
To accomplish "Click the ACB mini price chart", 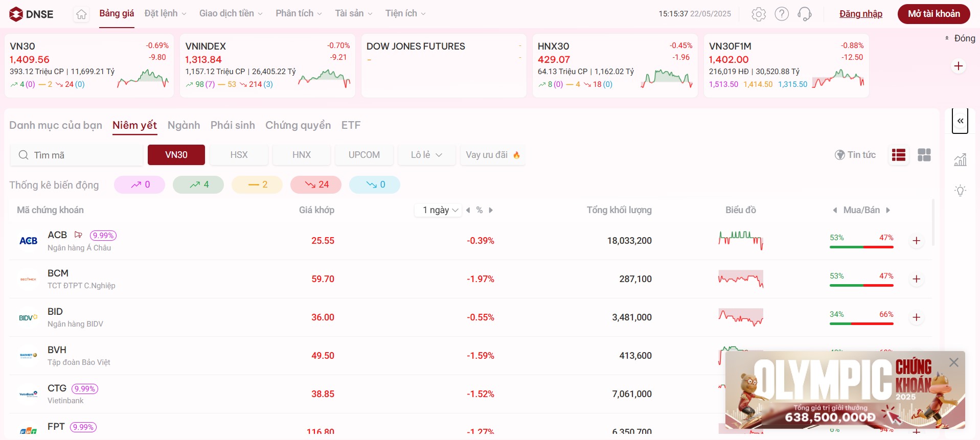I will 741,240.
